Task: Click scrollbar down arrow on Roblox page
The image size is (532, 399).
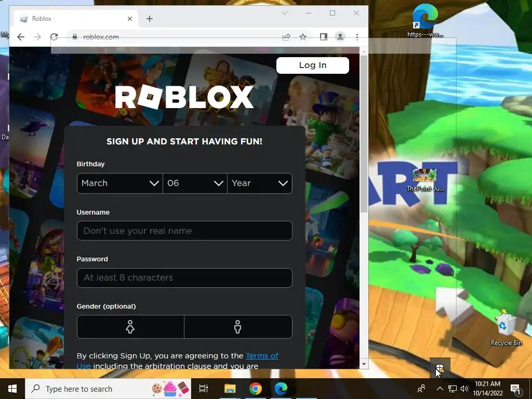Action: click(x=364, y=364)
